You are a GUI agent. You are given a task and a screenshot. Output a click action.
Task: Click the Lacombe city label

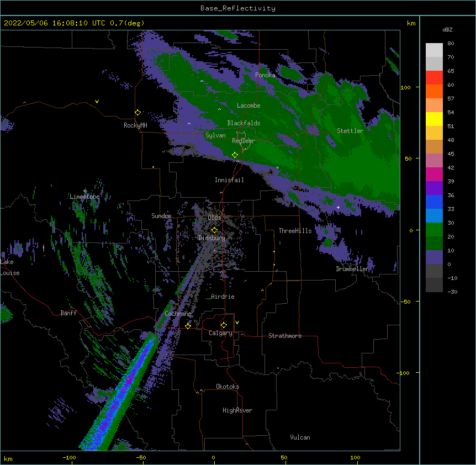coord(248,105)
